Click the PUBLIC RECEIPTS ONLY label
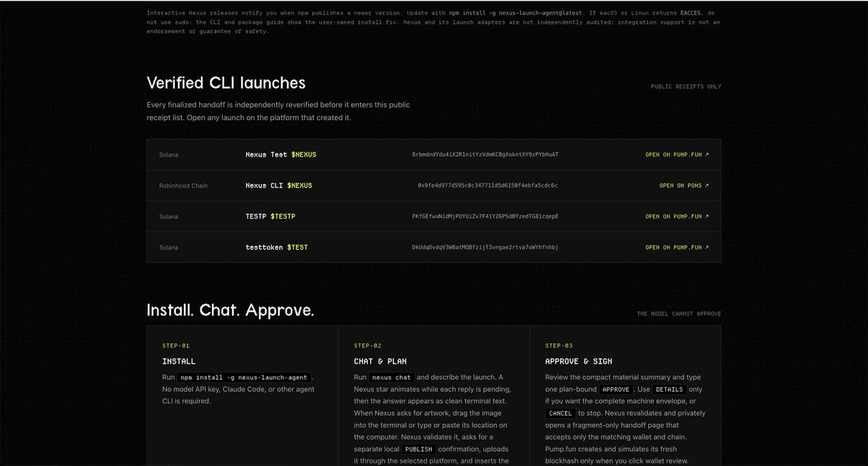 [686, 87]
